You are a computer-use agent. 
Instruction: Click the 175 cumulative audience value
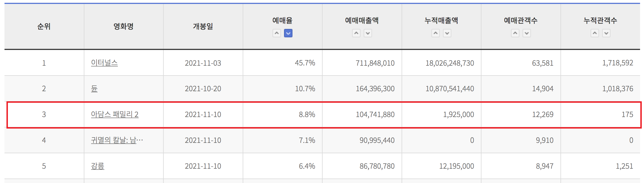coord(627,115)
